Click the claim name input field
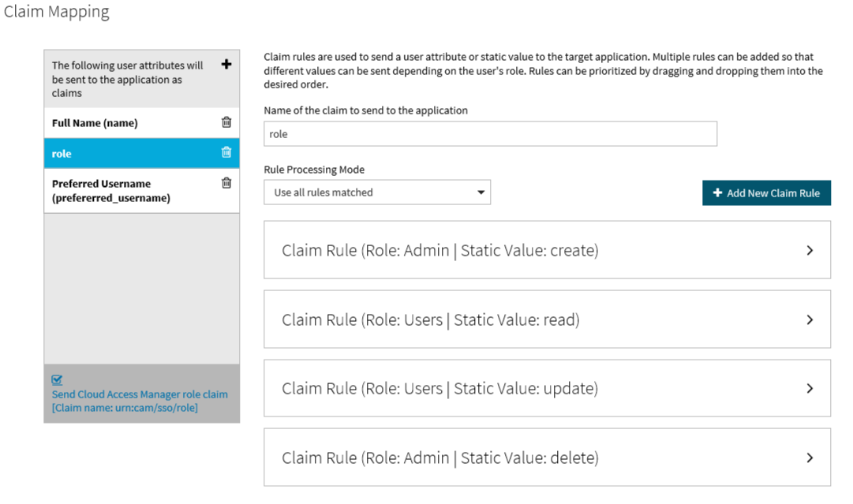Image resolution: width=853 pixels, height=504 pixels. tap(490, 134)
